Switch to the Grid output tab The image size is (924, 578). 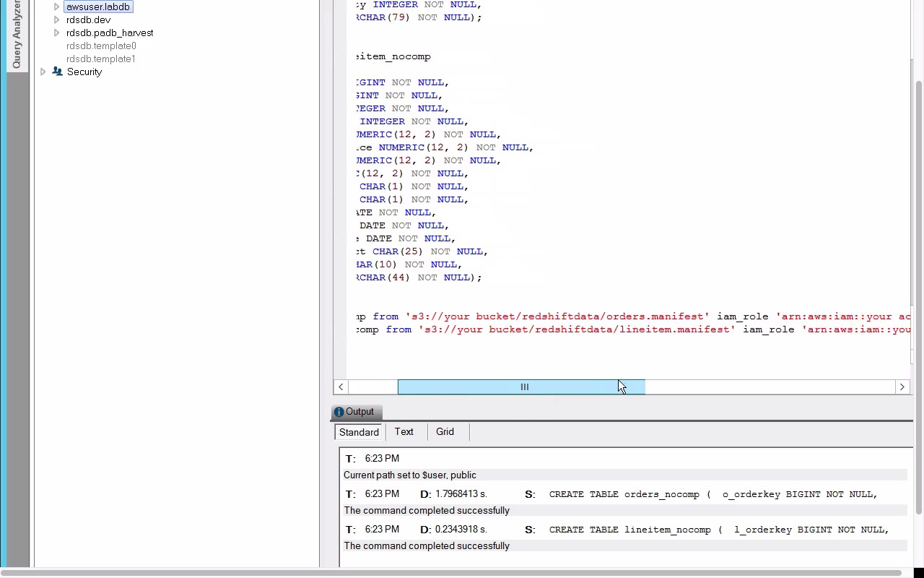[x=445, y=432]
